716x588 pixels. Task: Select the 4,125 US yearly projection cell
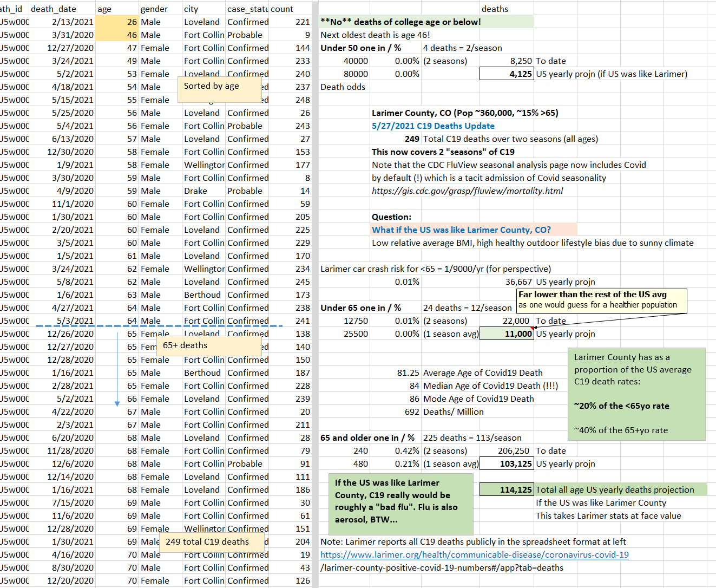point(507,74)
